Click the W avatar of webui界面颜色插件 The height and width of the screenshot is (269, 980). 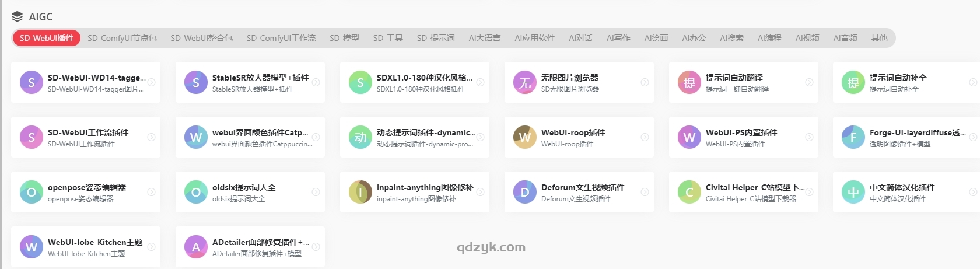(x=196, y=137)
